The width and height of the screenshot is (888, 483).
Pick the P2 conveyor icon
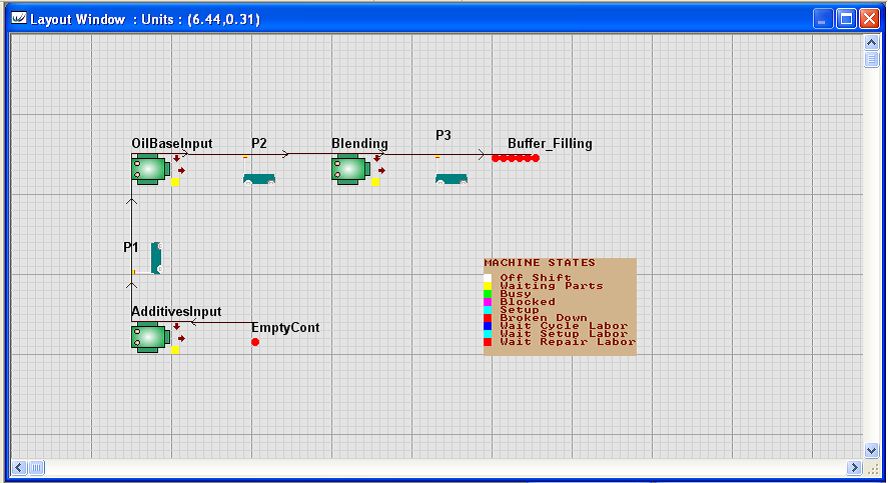[259, 178]
